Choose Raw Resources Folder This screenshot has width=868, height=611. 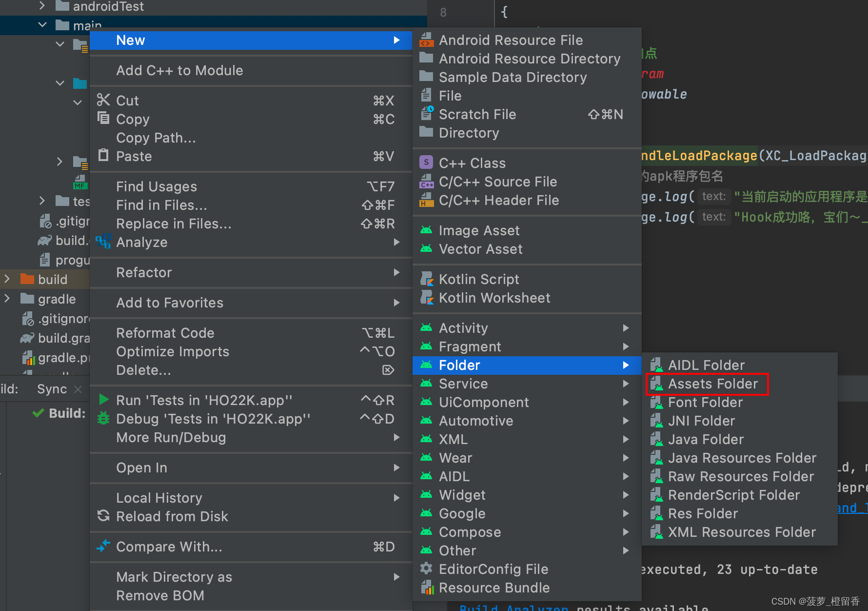coord(740,476)
